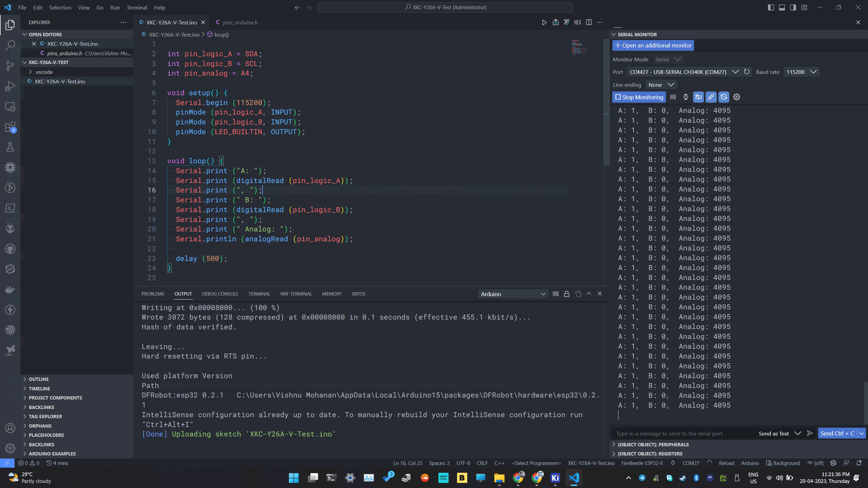The image size is (868, 488).
Task: Open the Manage gear in activity bar
Action: (10, 448)
